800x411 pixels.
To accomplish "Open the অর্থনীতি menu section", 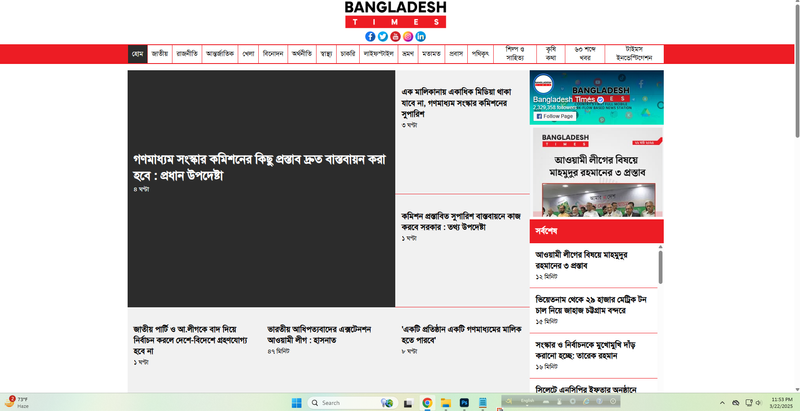I will click(302, 54).
